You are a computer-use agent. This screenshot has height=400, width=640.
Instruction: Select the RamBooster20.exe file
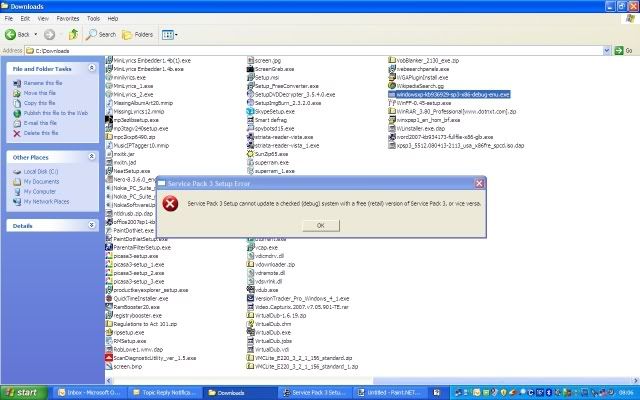click(x=133, y=307)
